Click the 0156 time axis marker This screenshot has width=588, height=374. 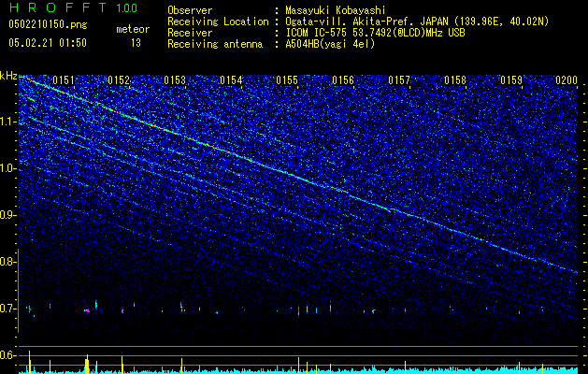point(343,80)
